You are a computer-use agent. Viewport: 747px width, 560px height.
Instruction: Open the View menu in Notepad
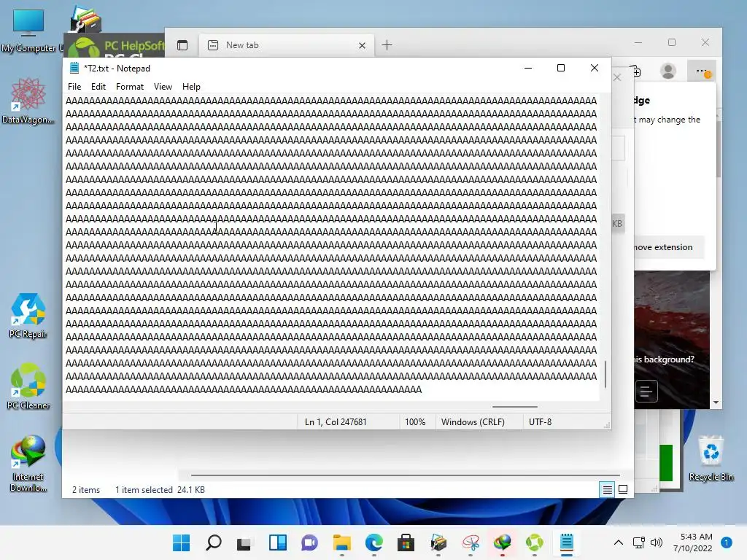click(x=163, y=87)
